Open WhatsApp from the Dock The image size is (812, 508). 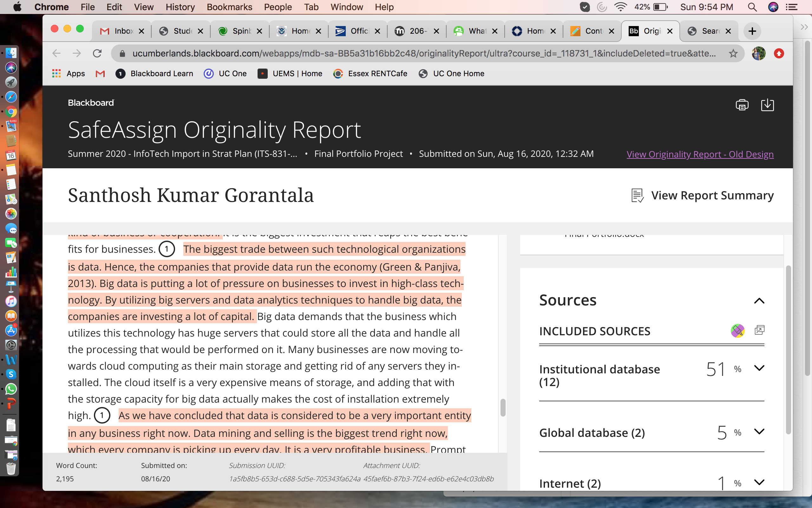click(11, 389)
